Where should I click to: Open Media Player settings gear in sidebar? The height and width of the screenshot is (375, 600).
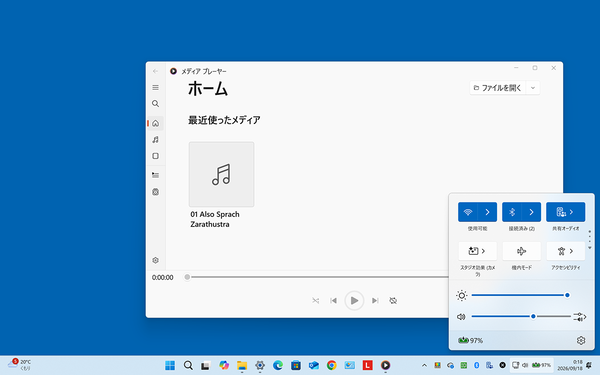pyautogui.click(x=155, y=260)
